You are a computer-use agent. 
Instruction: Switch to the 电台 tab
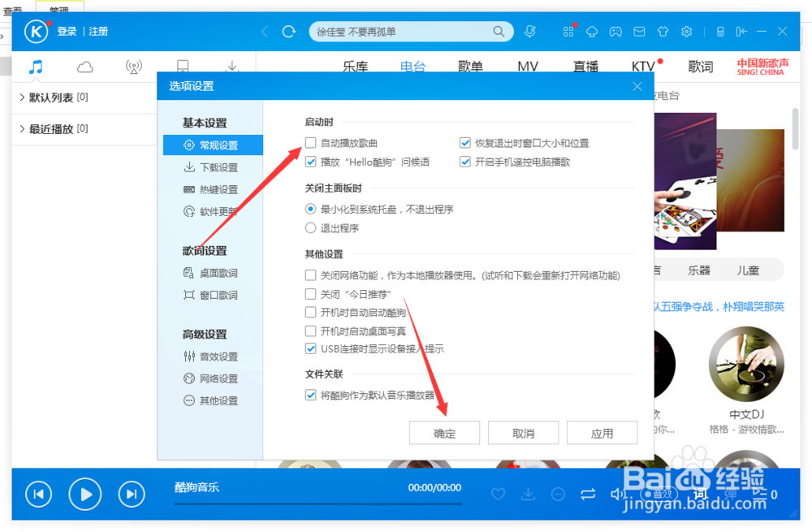click(412, 67)
